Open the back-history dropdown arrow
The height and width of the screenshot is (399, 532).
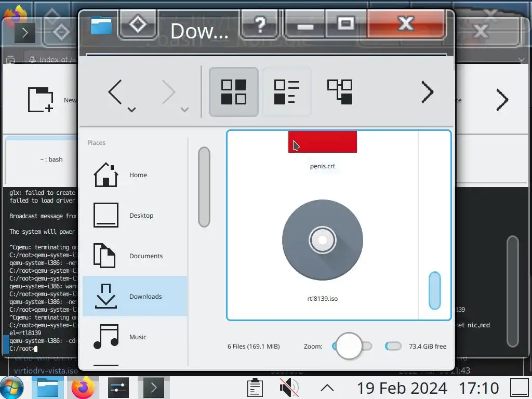click(x=131, y=110)
